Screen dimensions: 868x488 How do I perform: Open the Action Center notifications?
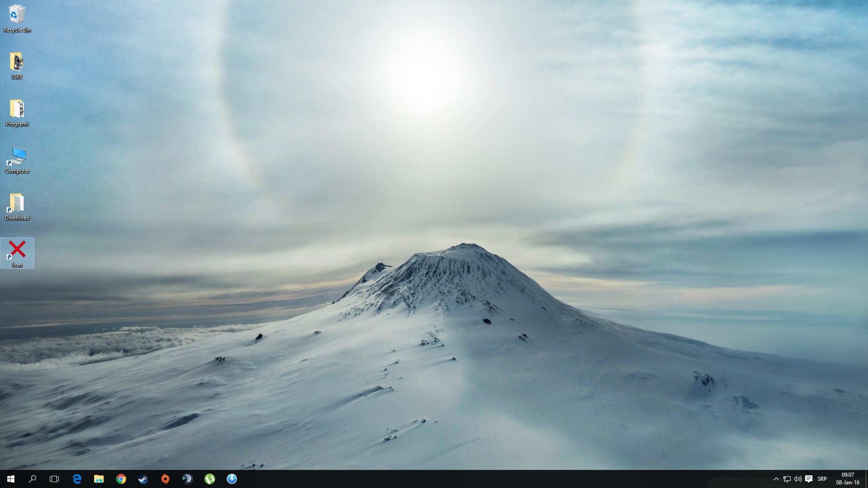pos(809,479)
